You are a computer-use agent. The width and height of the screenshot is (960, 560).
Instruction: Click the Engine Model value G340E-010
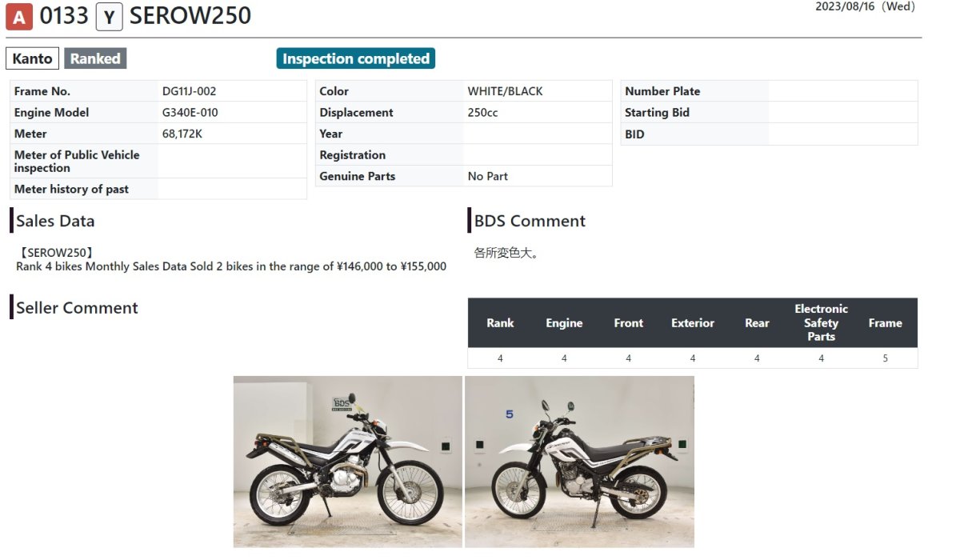pyautogui.click(x=190, y=113)
